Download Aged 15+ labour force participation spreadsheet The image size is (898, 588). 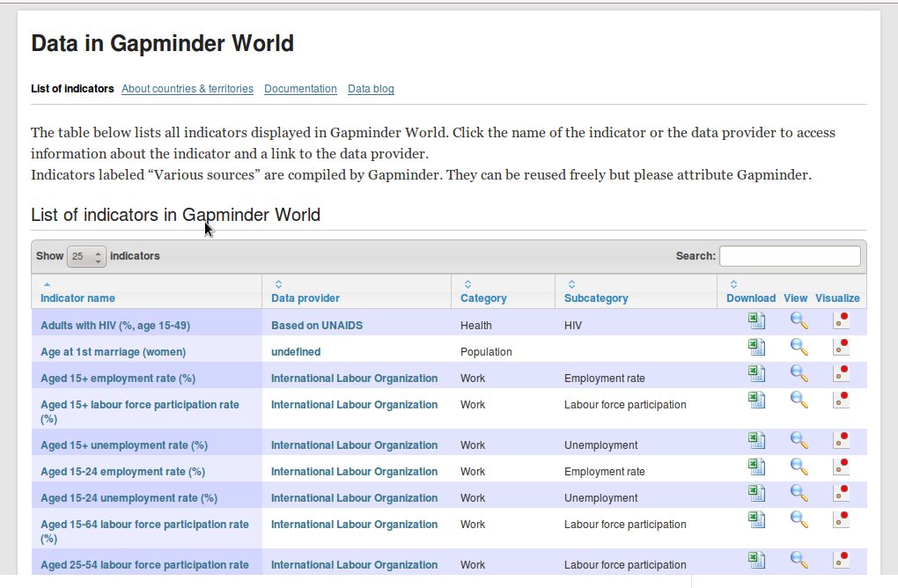(756, 401)
